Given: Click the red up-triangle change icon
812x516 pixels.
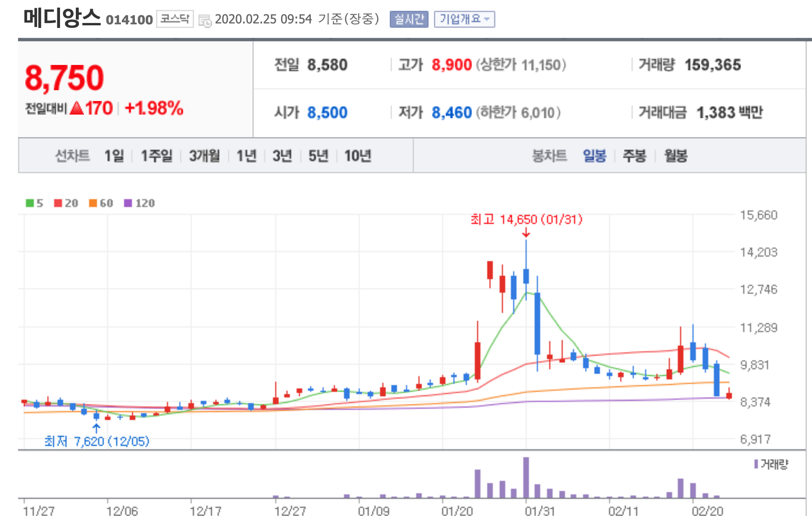Looking at the screenshot, I should [77, 108].
